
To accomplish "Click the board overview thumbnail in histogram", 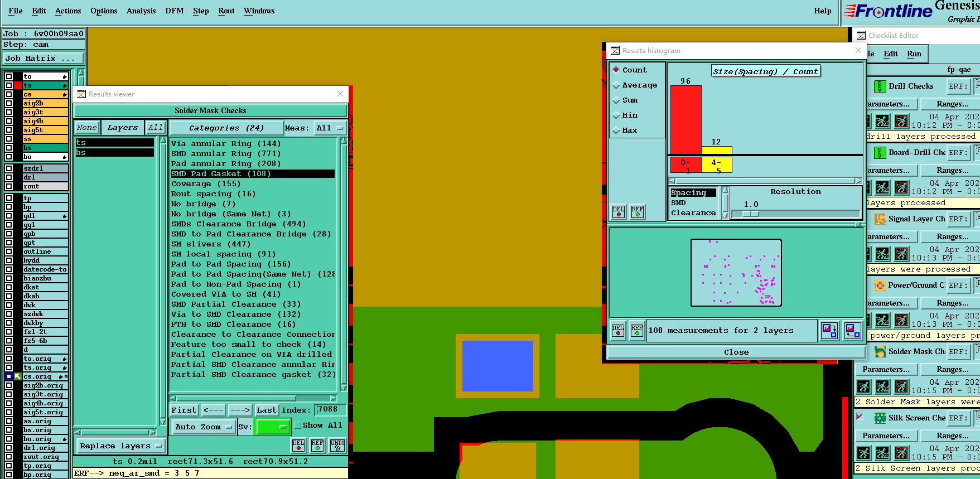I will point(736,273).
